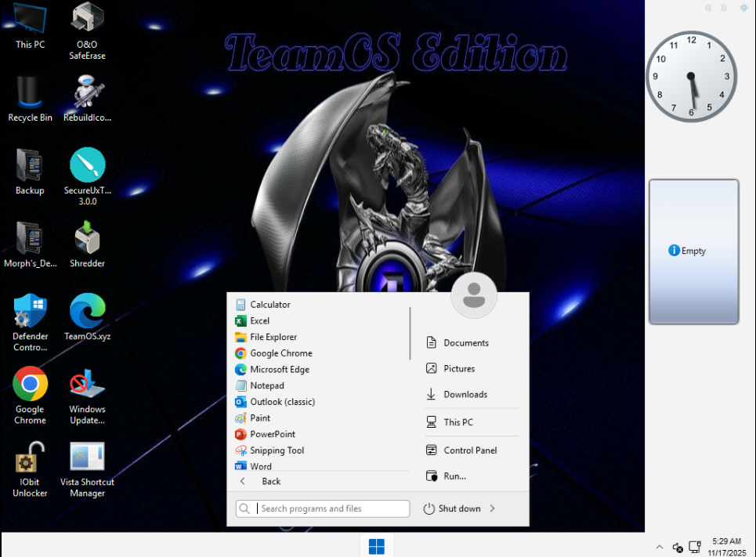
Task: Select Defender Contro... desktop icon
Action: click(x=30, y=323)
